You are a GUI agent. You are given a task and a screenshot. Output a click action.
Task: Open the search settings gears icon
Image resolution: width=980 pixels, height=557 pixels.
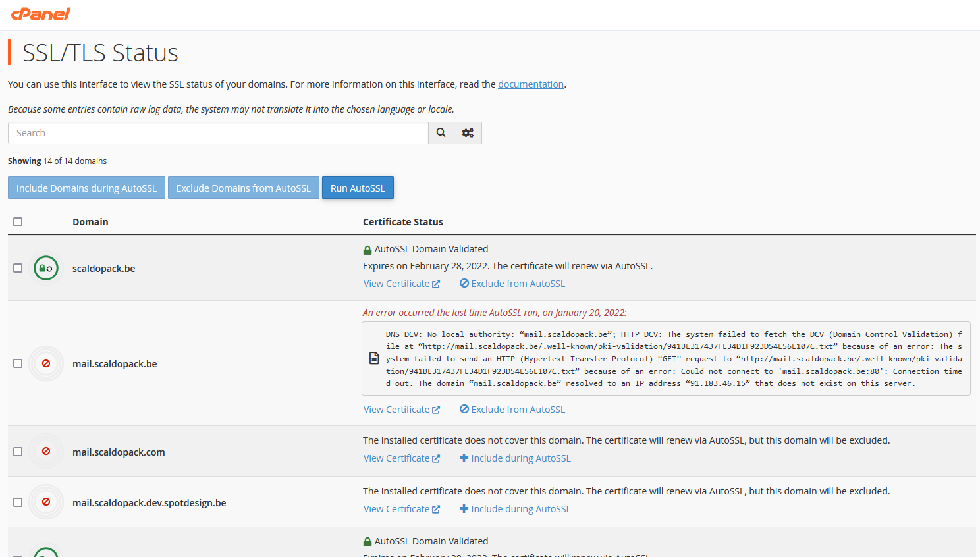point(468,133)
